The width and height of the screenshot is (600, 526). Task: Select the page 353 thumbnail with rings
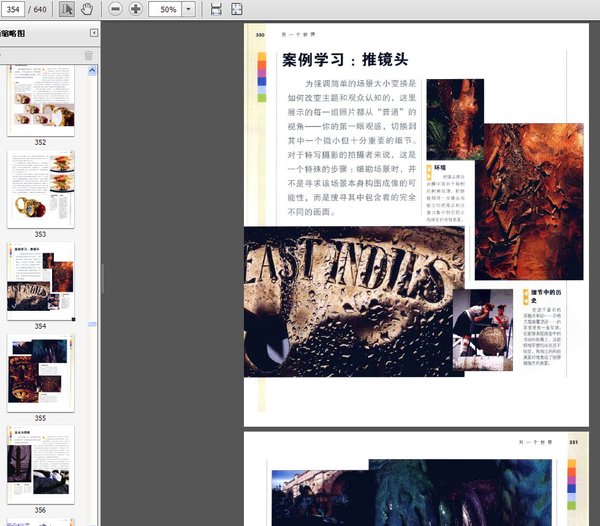[40, 189]
